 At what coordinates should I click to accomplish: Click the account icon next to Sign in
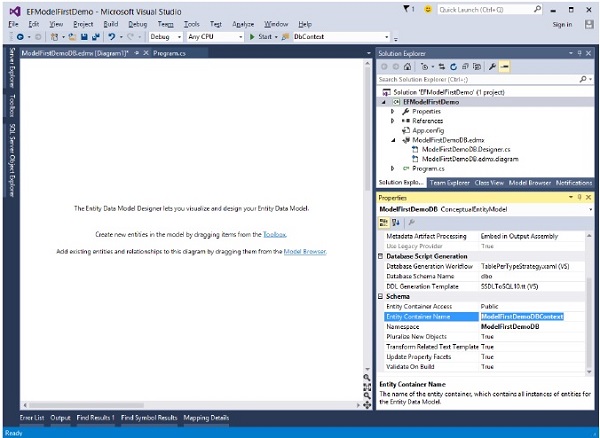pos(589,24)
